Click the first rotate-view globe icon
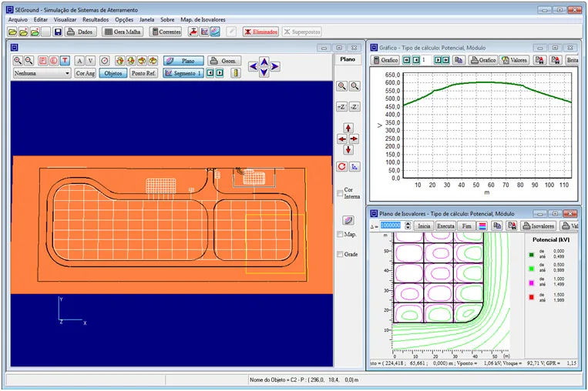588x391 pixels. click(x=119, y=61)
